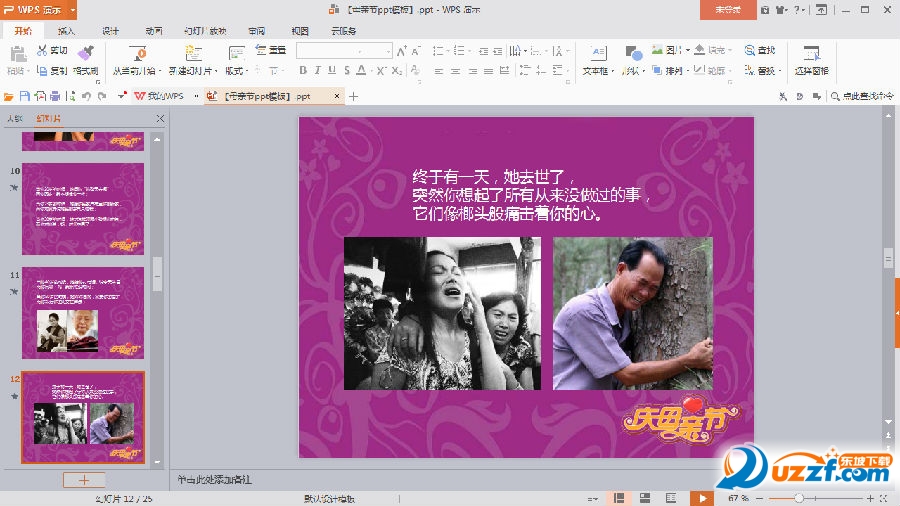Screen dimensions: 900x506
Task: Open the Design (设计) ribbon tab
Action: click(x=110, y=31)
